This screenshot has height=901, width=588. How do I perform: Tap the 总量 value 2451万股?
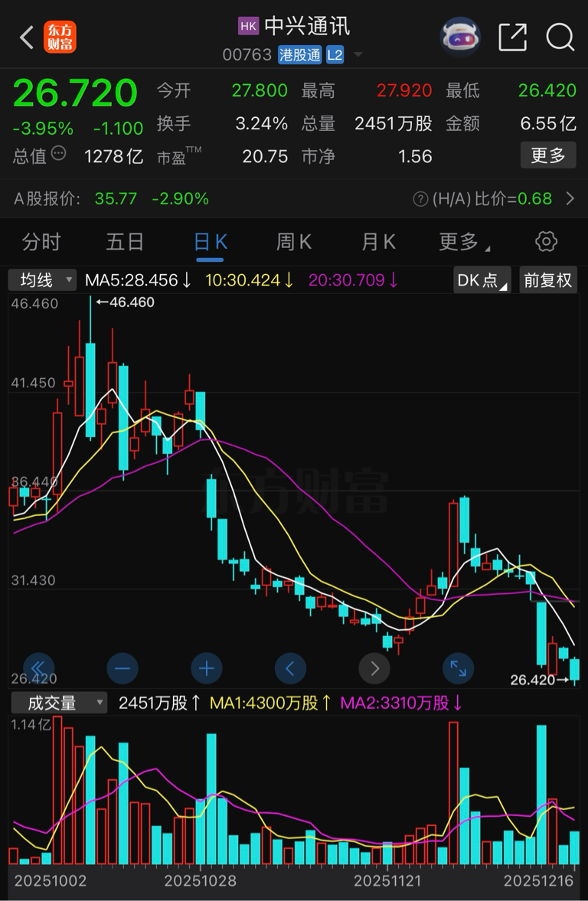[x=394, y=123]
